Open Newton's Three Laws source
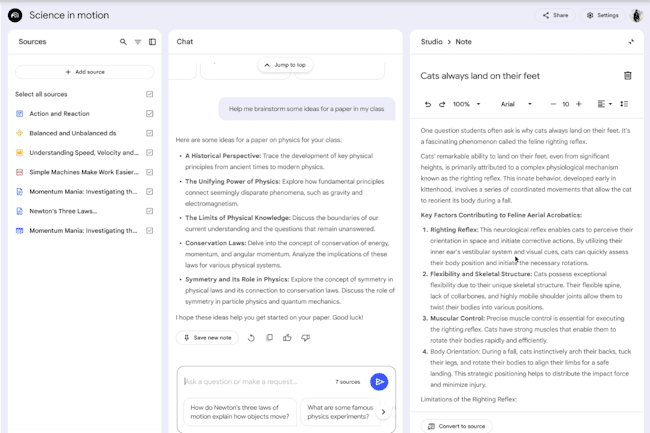This screenshot has height=433, width=650. [63, 211]
